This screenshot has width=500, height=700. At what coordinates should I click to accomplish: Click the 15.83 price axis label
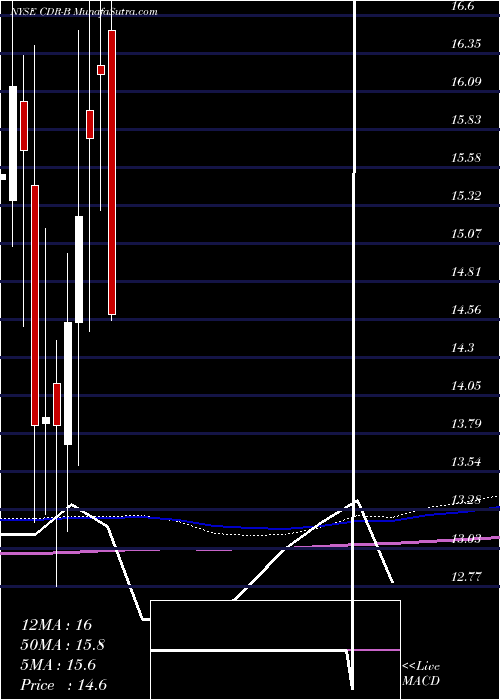coord(466,120)
